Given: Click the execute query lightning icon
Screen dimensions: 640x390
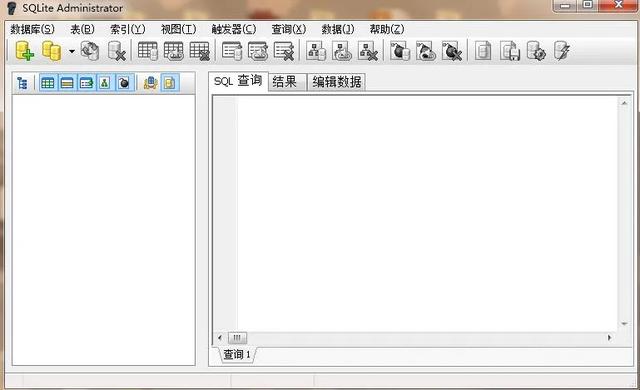Looking at the screenshot, I should click(562, 51).
